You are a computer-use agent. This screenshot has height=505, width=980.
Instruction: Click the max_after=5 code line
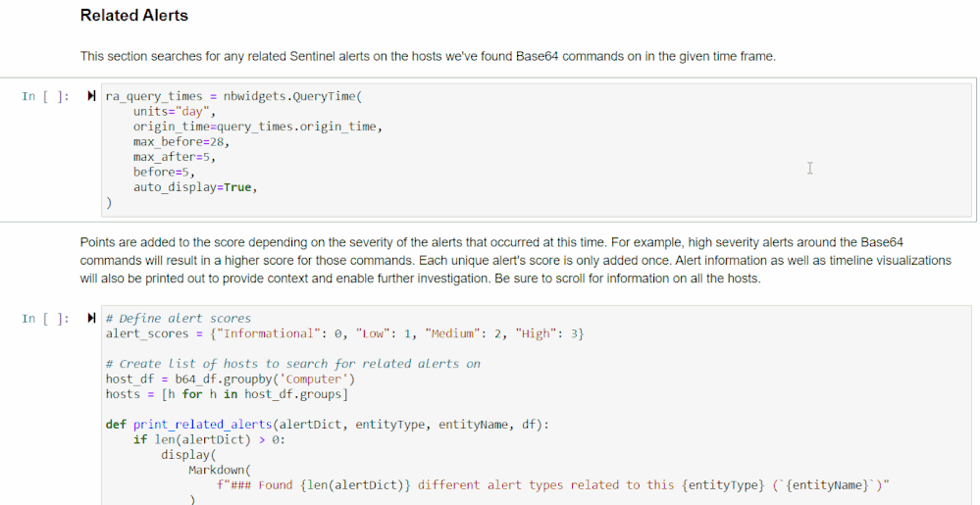pyautogui.click(x=175, y=157)
